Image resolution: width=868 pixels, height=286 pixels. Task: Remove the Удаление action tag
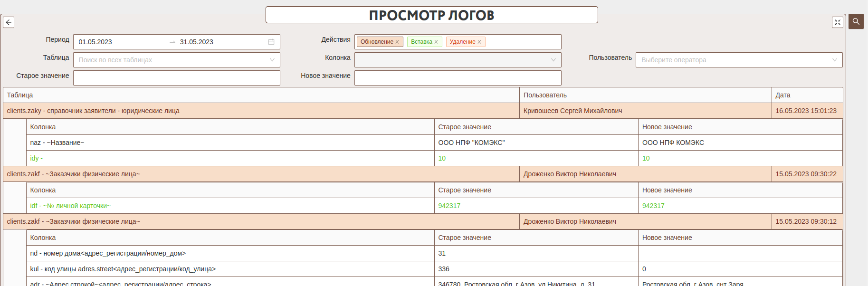(479, 42)
